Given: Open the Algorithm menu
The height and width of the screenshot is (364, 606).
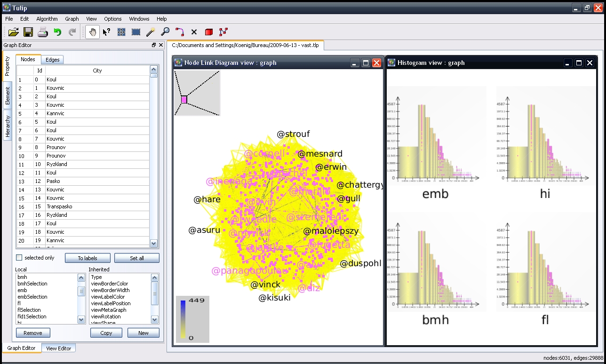Looking at the screenshot, I should pos(47,19).
